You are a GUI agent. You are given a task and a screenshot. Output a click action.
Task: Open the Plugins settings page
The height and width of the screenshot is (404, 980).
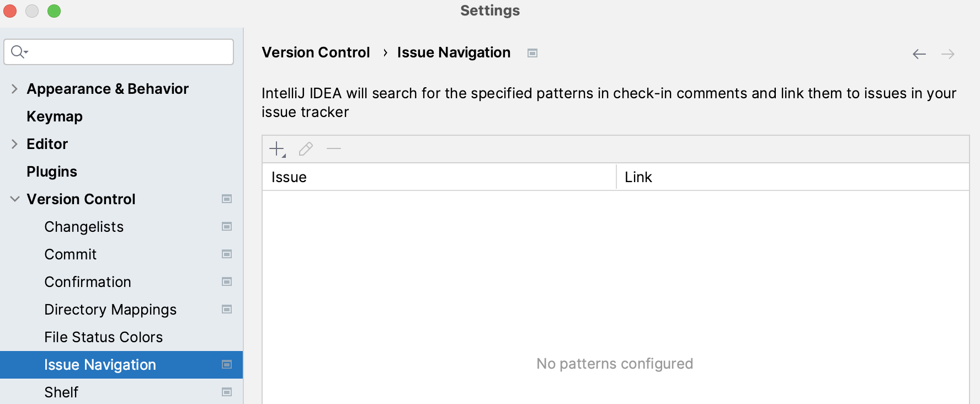52,171
